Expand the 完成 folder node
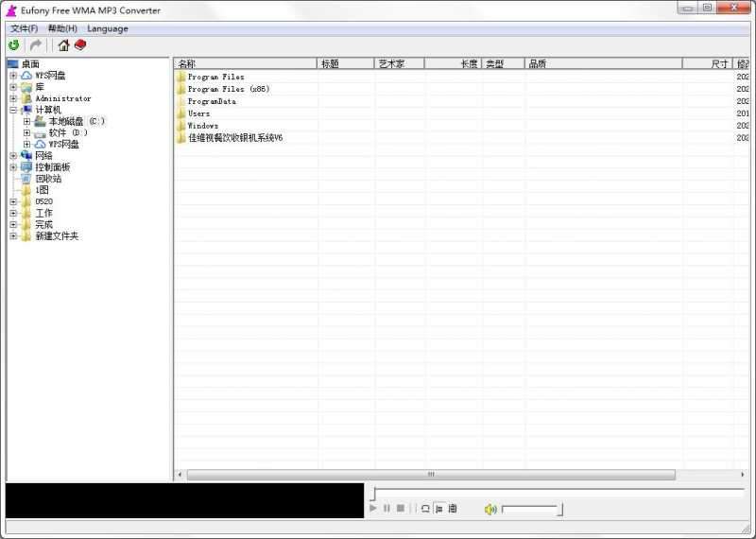The width and height of the screenshot is (756, 539). [13, 224]
